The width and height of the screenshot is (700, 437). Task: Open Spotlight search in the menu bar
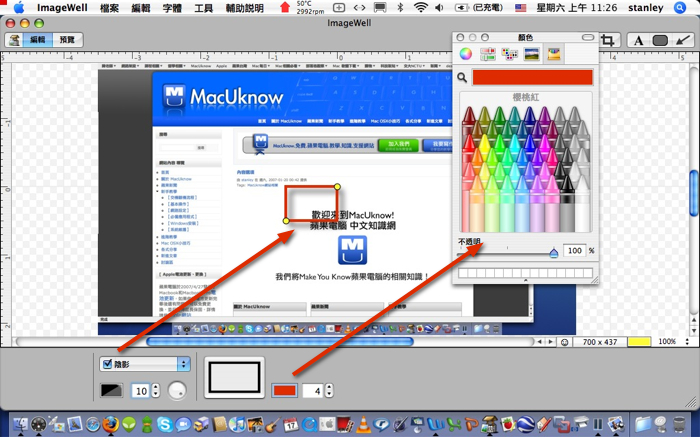click(x=679, y=8)
